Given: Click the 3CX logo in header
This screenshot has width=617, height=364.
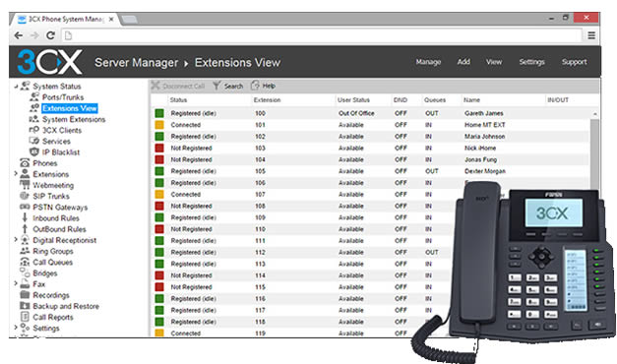Looking at the screenshot, I should [x=50, y=62].
